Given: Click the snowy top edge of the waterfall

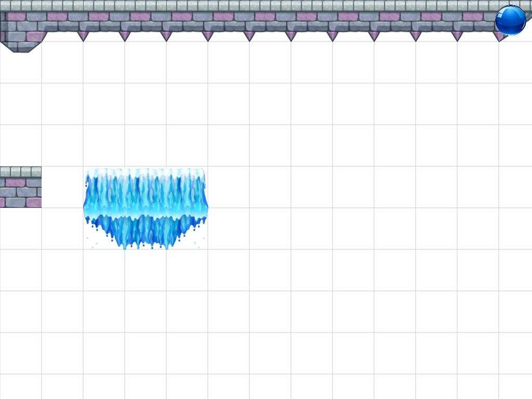Looking at the screenshot, I should [x=145, y=172].
